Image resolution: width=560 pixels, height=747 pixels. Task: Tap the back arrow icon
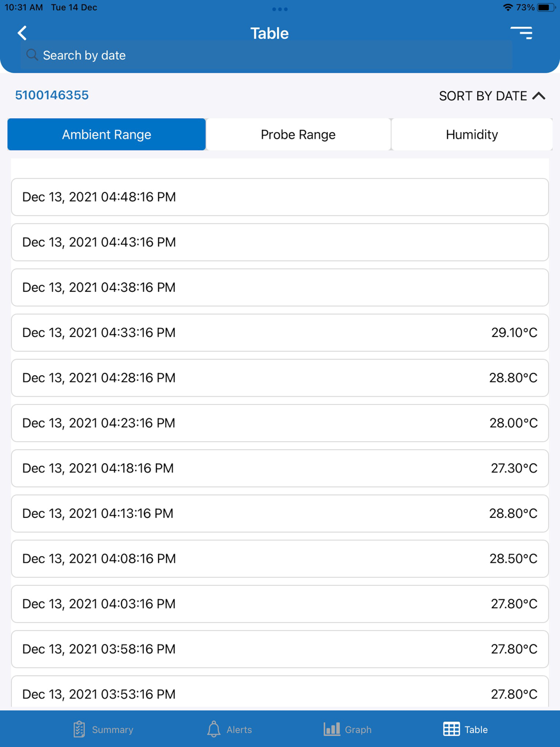[x=22, y=33]
